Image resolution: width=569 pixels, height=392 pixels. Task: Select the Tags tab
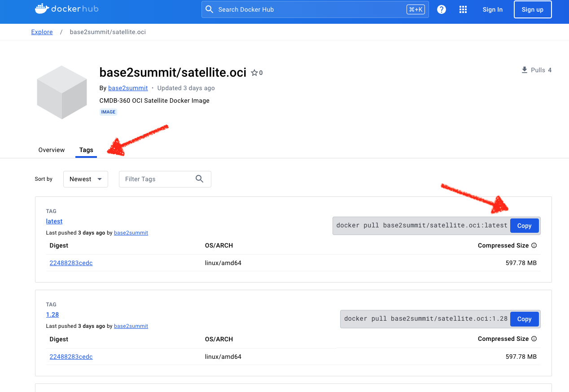[x=86, y=150]
